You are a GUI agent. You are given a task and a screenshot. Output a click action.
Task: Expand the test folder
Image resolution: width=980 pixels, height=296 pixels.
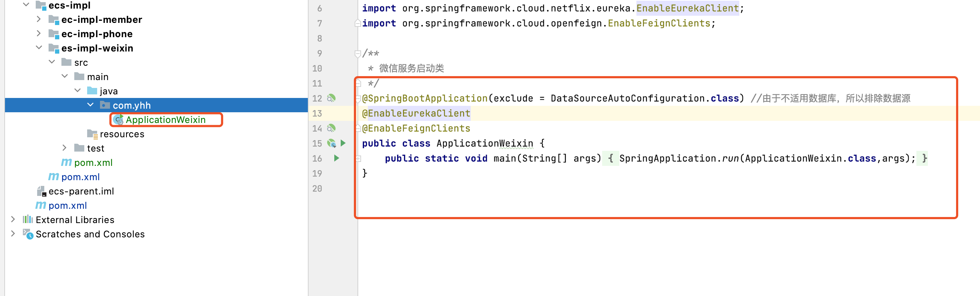coord(65,148)
